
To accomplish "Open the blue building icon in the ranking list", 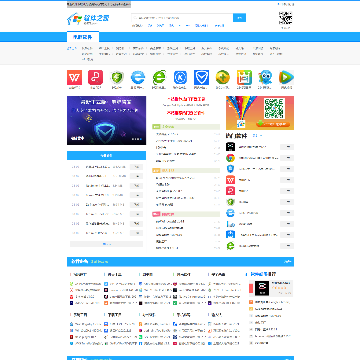I will (x=230, y=235).
